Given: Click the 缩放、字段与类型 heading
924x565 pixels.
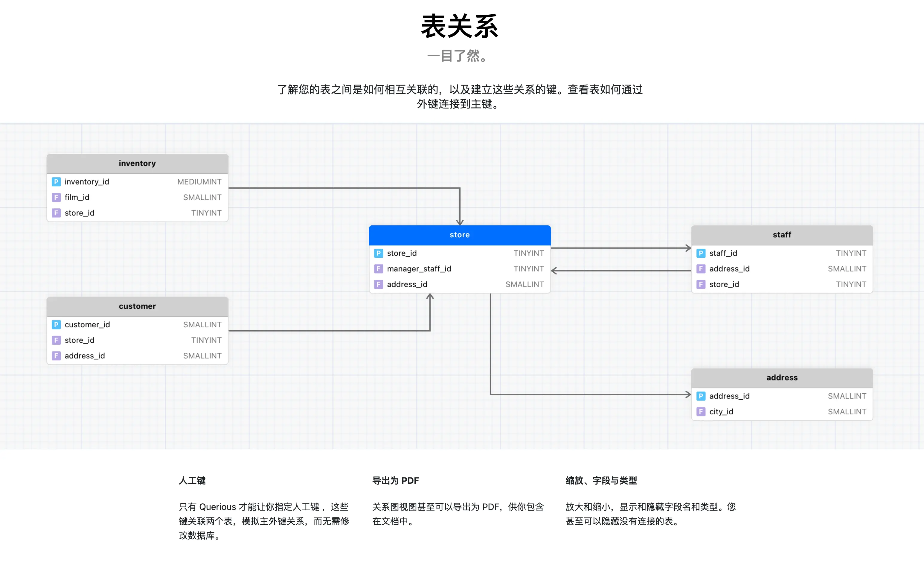Looking at the screenshot, I should (x=601, y=480).
